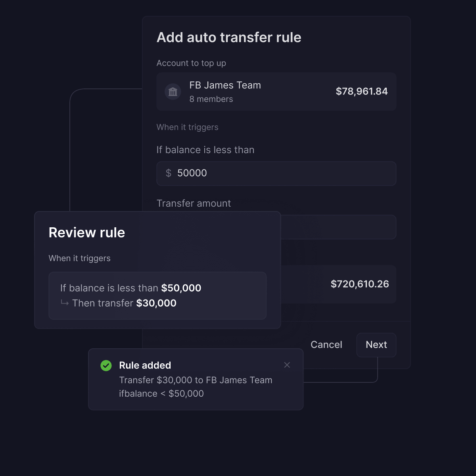
Task: Click the bank building icon
Action: tap(173, 92)
